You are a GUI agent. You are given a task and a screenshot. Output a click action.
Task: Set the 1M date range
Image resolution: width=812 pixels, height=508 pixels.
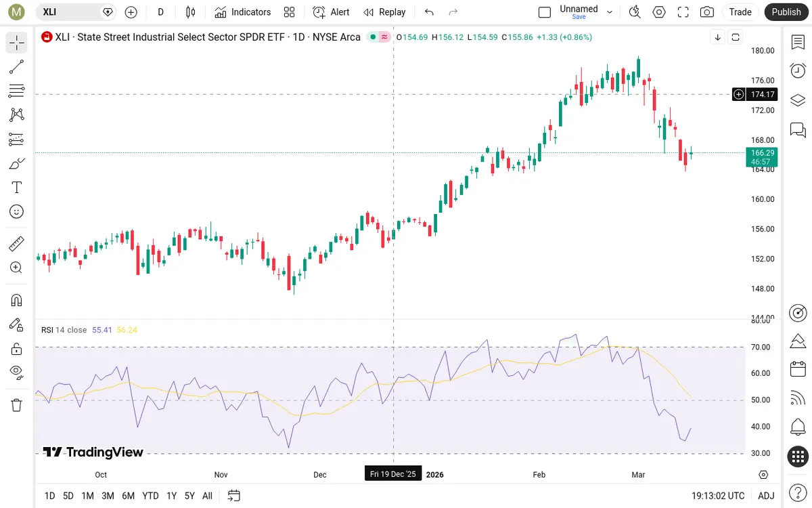click(x=87, y=496)
